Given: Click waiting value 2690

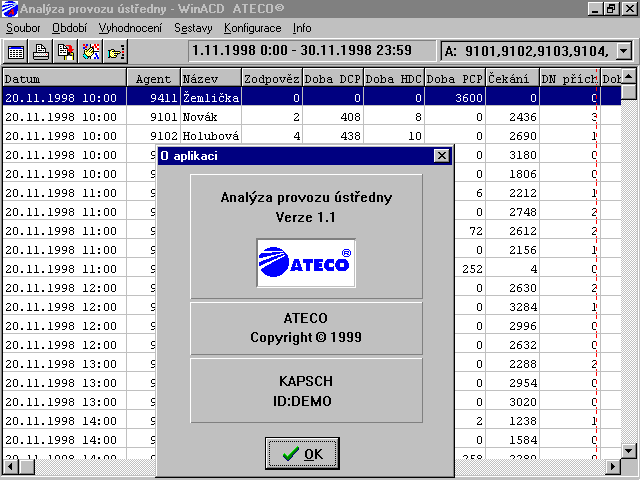Looking at the screenshot, I should coord(523,136).
